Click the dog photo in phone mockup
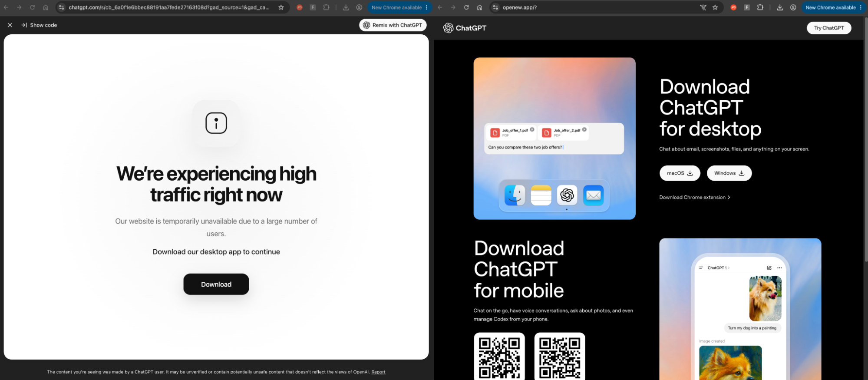868x380 pixels. click(x=765, y=298)
